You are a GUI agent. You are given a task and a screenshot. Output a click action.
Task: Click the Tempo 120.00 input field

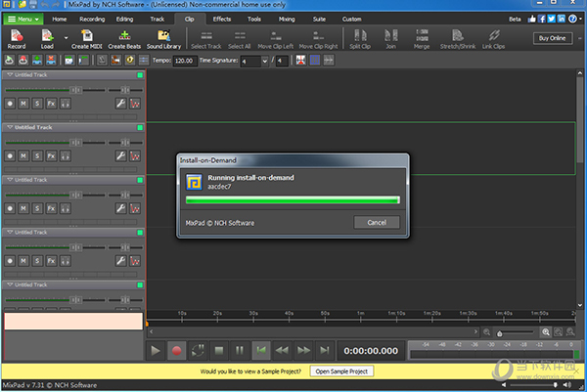click(185, 61)
